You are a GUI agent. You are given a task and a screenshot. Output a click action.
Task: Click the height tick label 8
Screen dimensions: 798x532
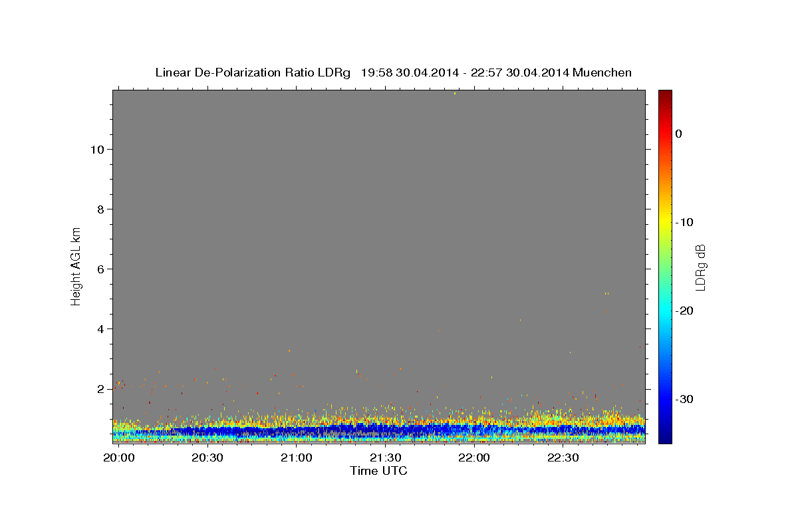click(x=101, y=209)
